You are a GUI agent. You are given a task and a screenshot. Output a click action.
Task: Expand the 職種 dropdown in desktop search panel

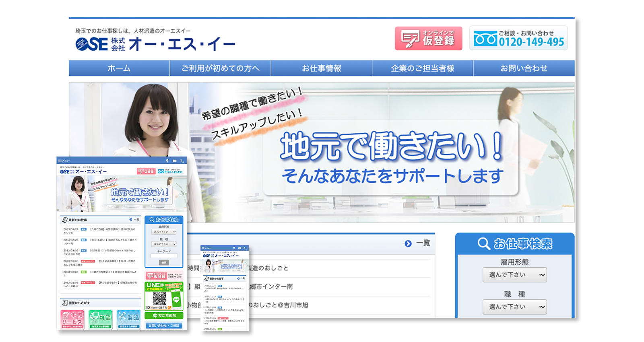coord(515,307)
